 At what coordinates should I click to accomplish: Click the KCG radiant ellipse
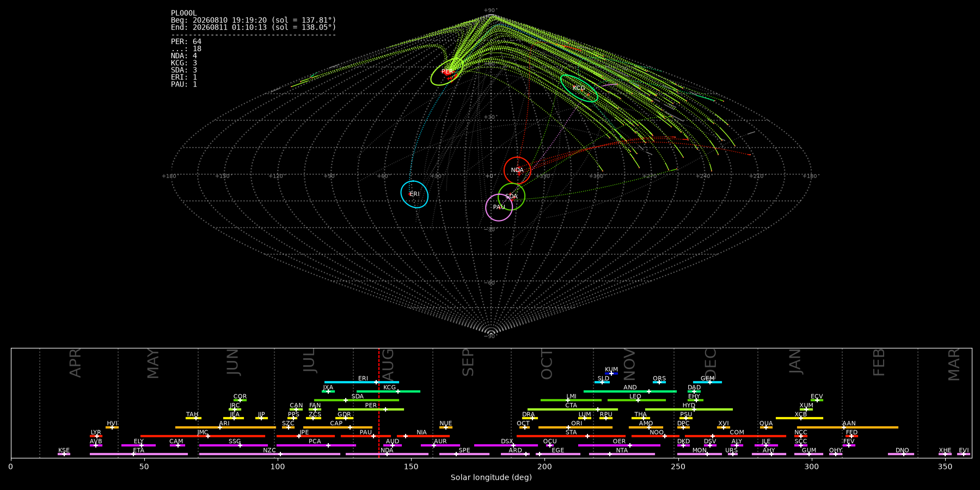tap(579, 88)
